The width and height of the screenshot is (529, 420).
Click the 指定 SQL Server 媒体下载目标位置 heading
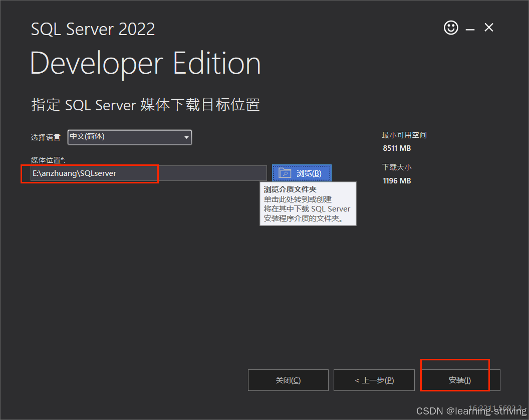[145, 105]
